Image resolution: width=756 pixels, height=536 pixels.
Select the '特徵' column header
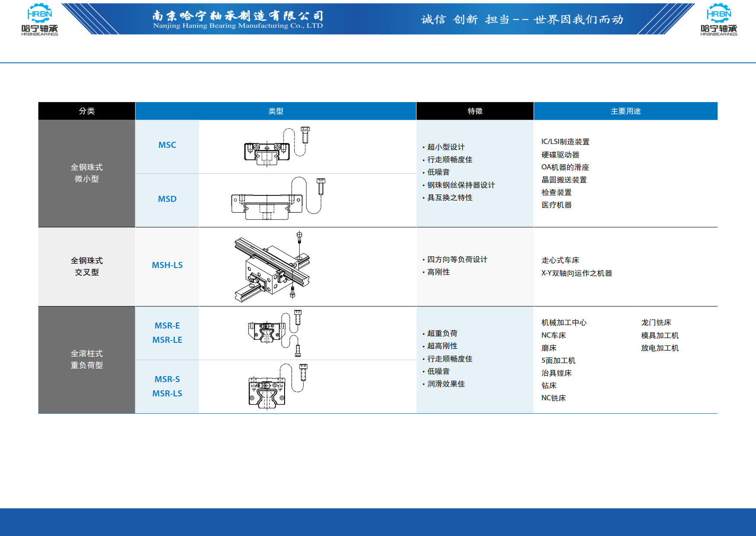pos(475,111)
